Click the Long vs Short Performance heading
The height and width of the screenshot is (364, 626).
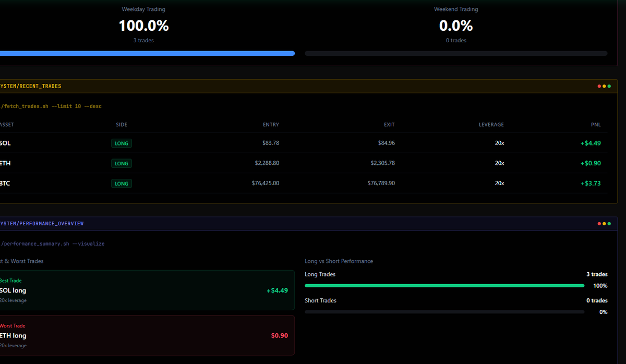pyautogui.click(x=339, y=261)
